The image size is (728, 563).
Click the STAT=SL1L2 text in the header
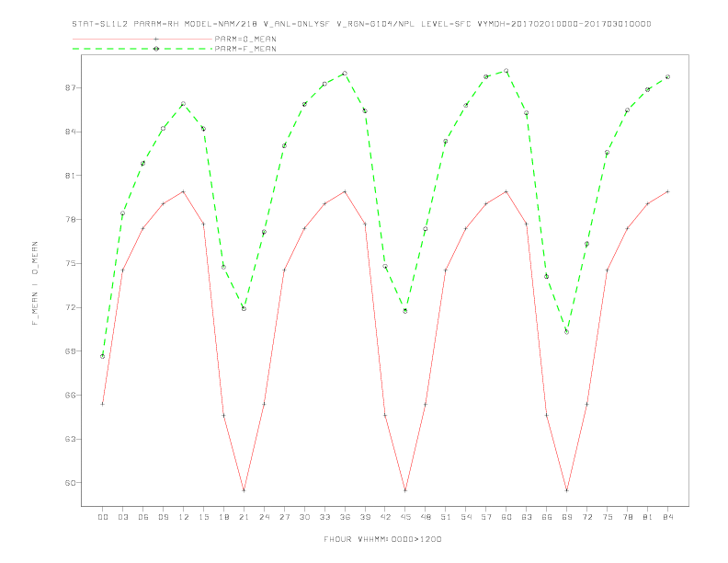click(x=100, y=24)
